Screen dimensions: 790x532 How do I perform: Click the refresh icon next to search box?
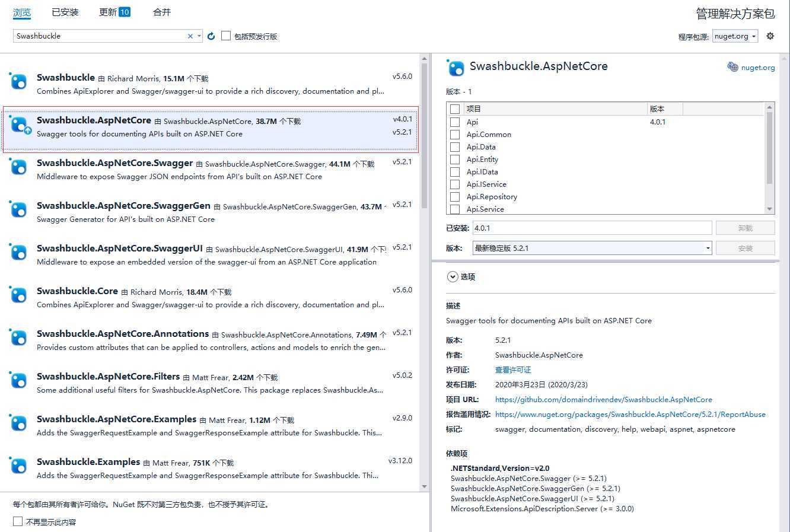[211, 36]
